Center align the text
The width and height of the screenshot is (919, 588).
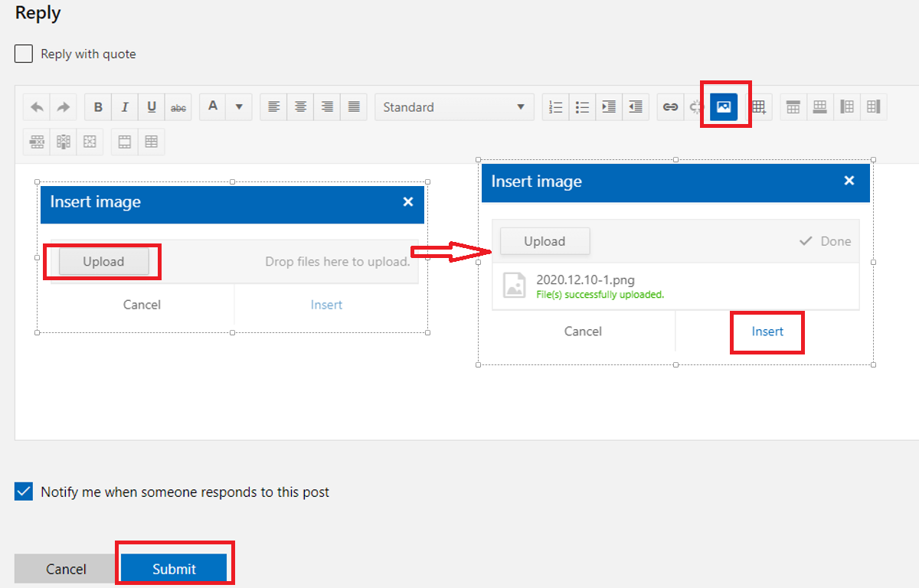[300, 107]
